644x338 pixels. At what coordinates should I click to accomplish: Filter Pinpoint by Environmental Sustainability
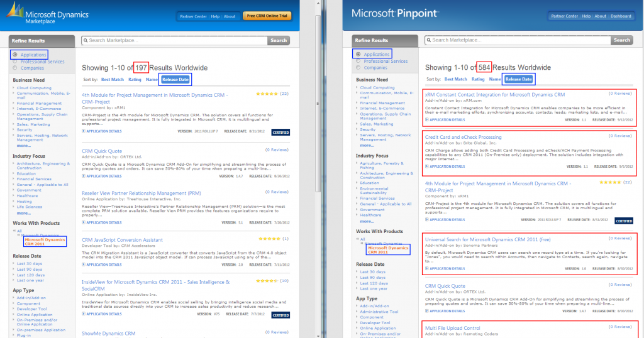374,191
